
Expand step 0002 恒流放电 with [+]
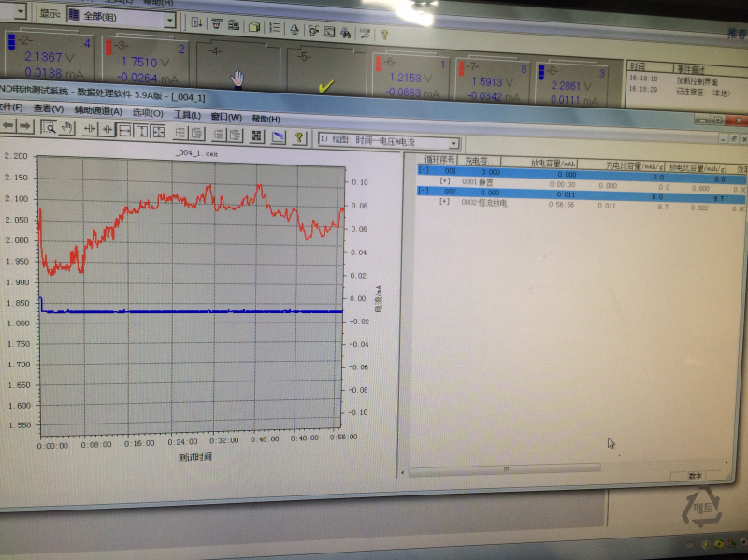pos(444,201)
